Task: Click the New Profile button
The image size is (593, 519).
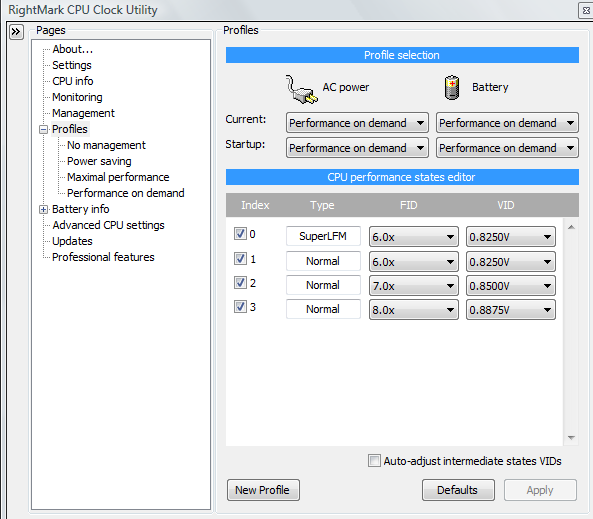Action: tap(263, 490)
